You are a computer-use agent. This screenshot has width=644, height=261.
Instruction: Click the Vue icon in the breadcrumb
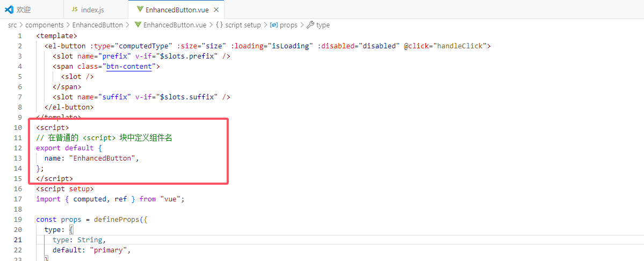tap(138, 25)
